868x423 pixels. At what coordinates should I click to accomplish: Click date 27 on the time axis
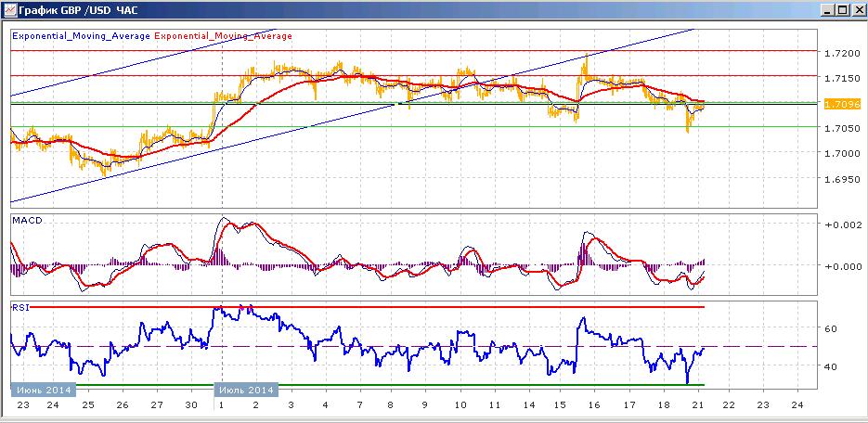tap(157, 404)
